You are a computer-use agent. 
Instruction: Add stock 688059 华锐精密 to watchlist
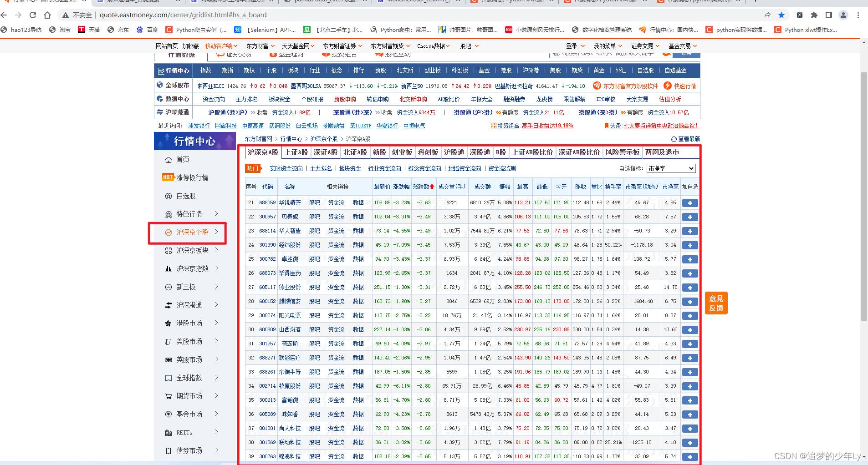(690, 203)
